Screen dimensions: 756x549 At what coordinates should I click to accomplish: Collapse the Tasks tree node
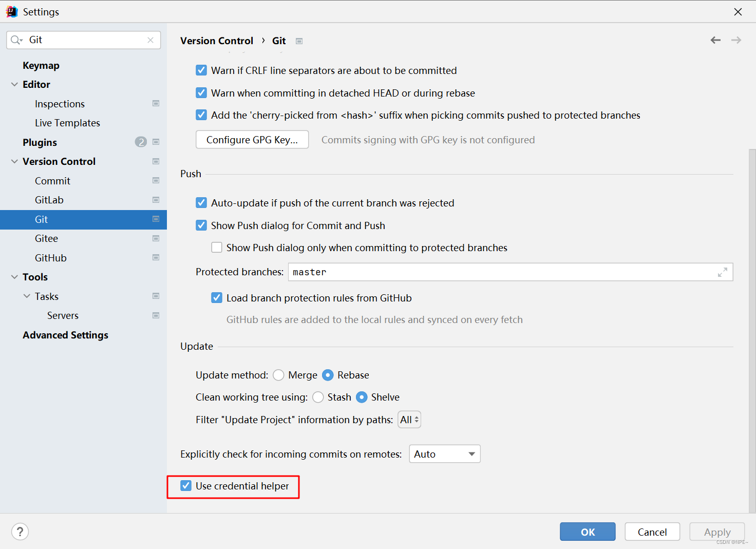pos(27,296)
